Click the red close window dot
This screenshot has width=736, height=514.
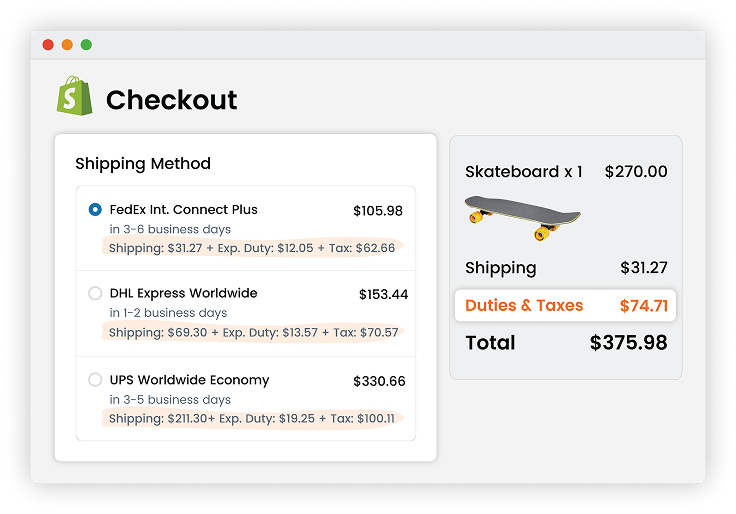[47, 45]
